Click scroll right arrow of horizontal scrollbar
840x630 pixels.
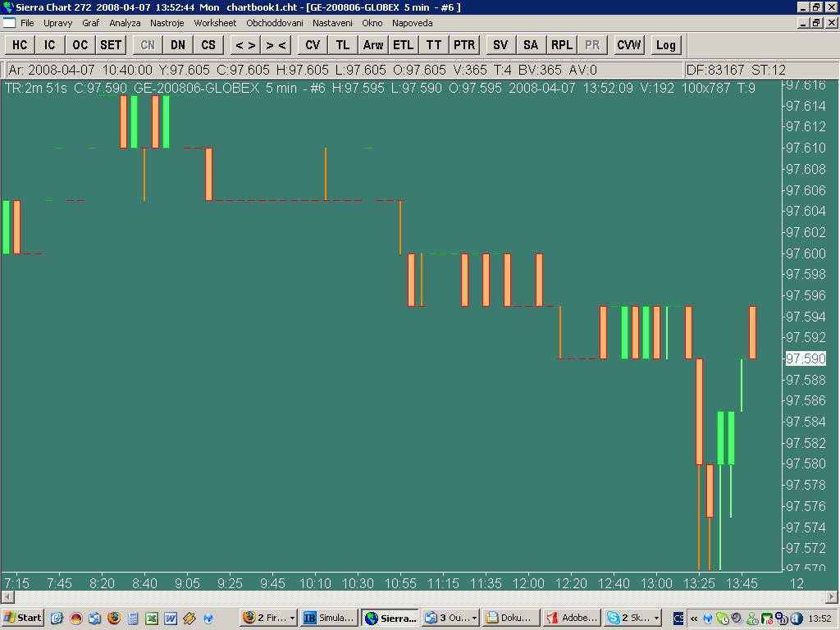tap(832, 597)
